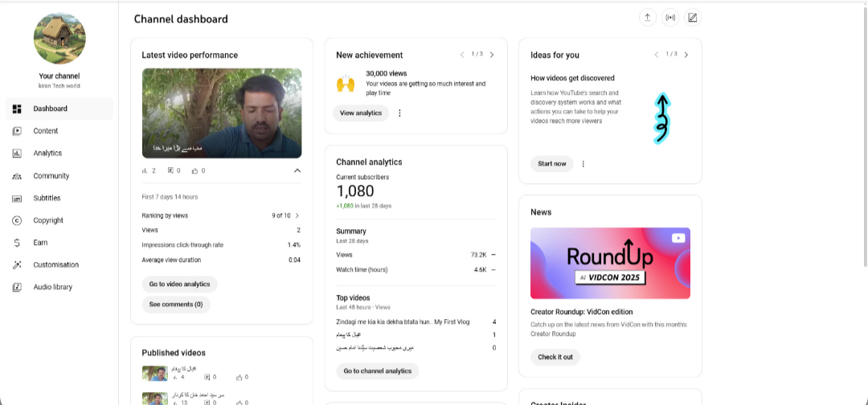Open the latest video thumbnail
Screen dimensions: 868x405
pyautogui.click(x=222, y=113)
